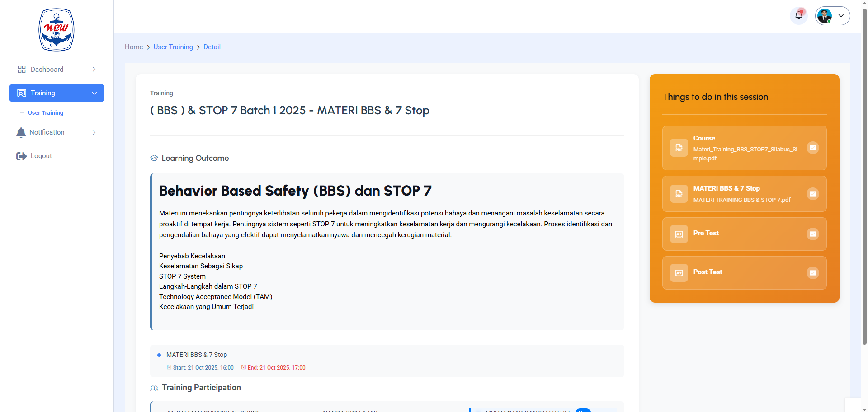Click the 'Start: 21 Oct 2025, 16:00' text
The width and height of the screenshot is (868, 412).
(203, 368)
